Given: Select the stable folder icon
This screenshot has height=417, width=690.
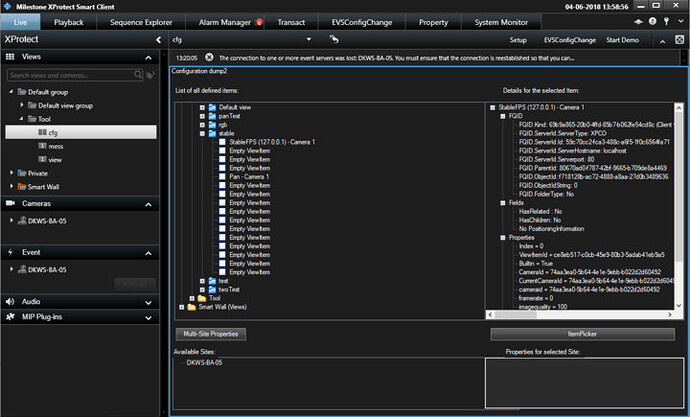Looking at the screenshot, I should pos(212,133).
